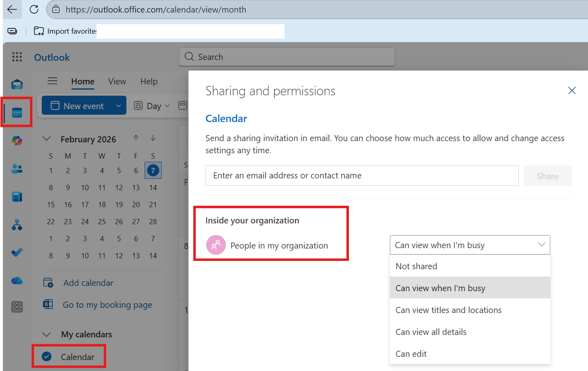Click the search magnifier icon
The width and height of the screenshot is (588, 371).
pos(189,56)
